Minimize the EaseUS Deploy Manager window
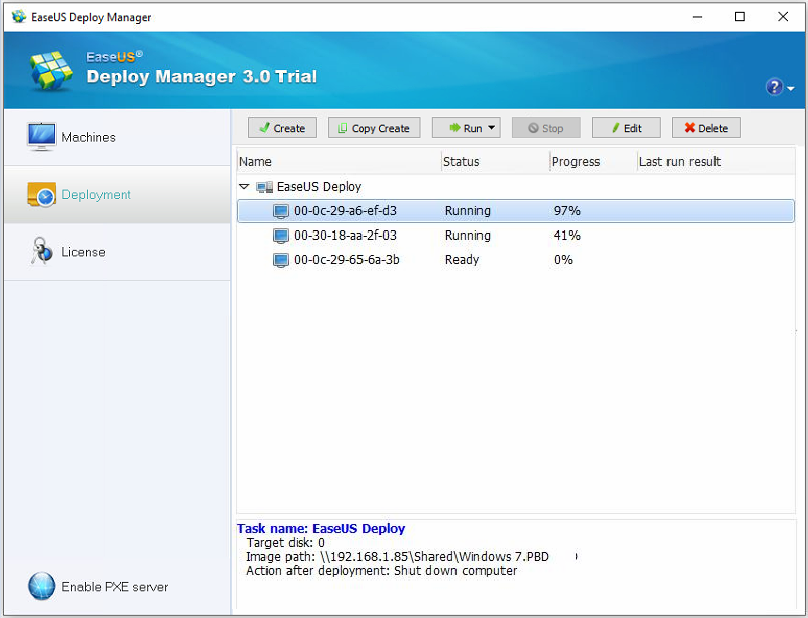The image size is (808, 618). (697, 17)
